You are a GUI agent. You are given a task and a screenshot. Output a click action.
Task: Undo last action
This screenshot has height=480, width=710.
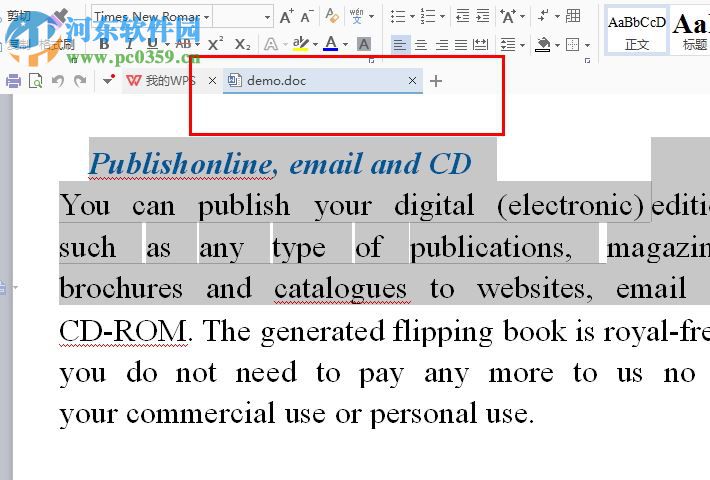point(58,81)
